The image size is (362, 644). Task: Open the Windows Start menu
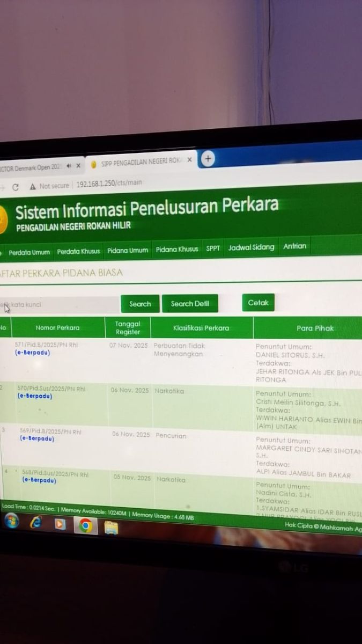coord(11,522)
